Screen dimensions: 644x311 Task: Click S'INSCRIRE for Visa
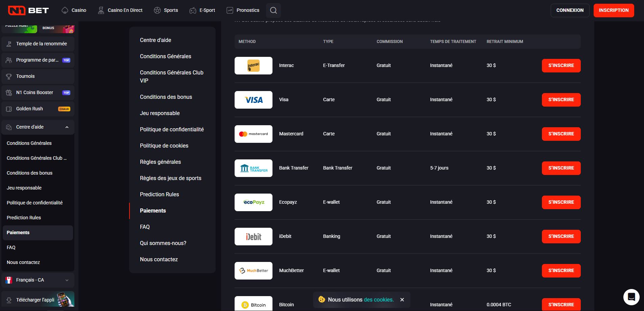click(x=561, y=100)
